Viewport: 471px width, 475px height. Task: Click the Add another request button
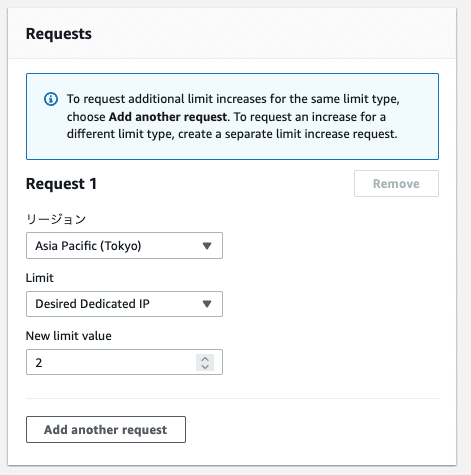point(106,429)
